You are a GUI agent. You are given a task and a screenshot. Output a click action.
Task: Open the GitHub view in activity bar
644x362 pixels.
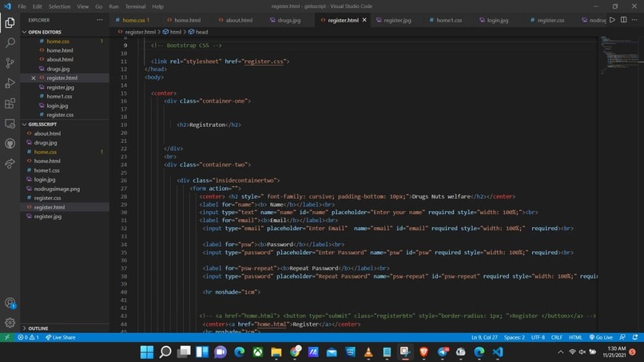click(x=10, y=143)
